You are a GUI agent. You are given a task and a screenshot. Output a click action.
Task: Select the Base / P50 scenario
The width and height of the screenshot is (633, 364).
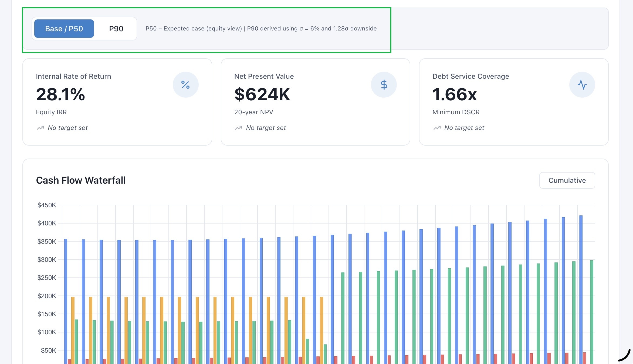tap(64, 29)
